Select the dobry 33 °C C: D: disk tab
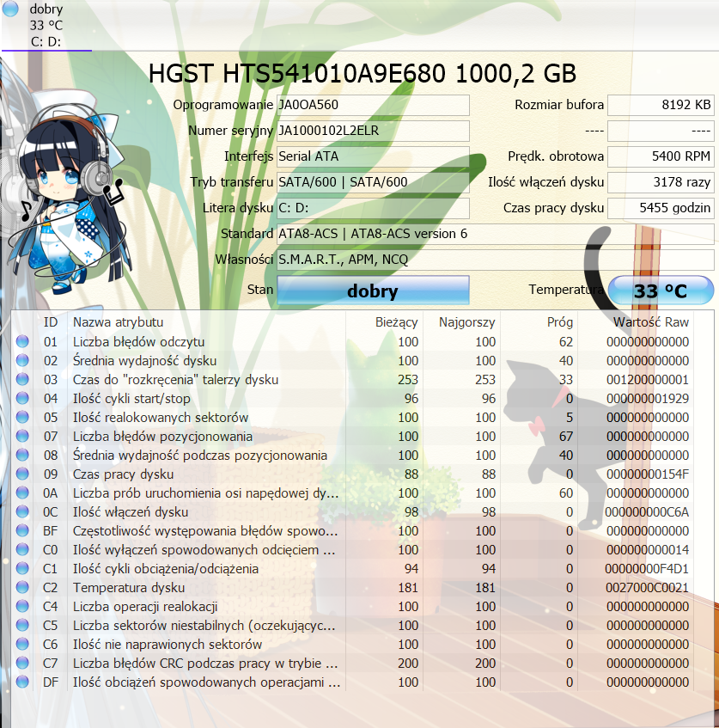This screenshot has height=728, width=719. (x=46, y=25)
